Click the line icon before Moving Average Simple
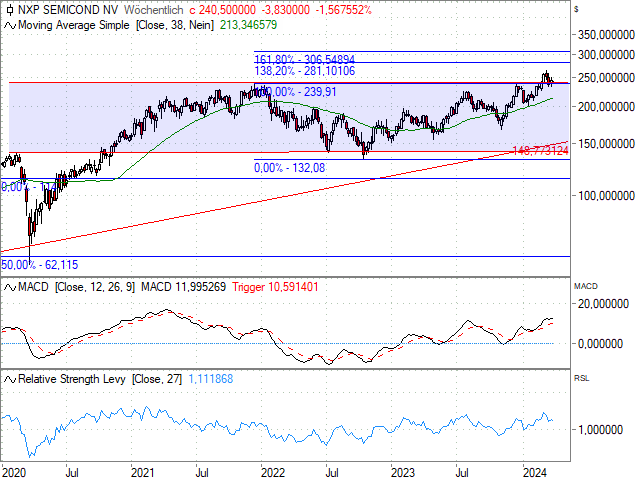This screenshot has height=480, width=640. point(10,26)
